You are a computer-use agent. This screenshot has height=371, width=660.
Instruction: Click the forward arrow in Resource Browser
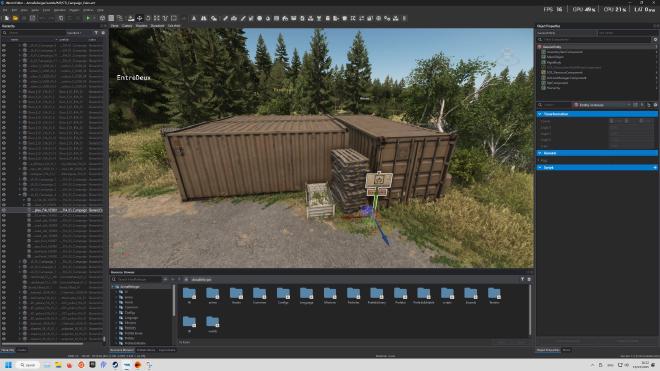[172, 279]
